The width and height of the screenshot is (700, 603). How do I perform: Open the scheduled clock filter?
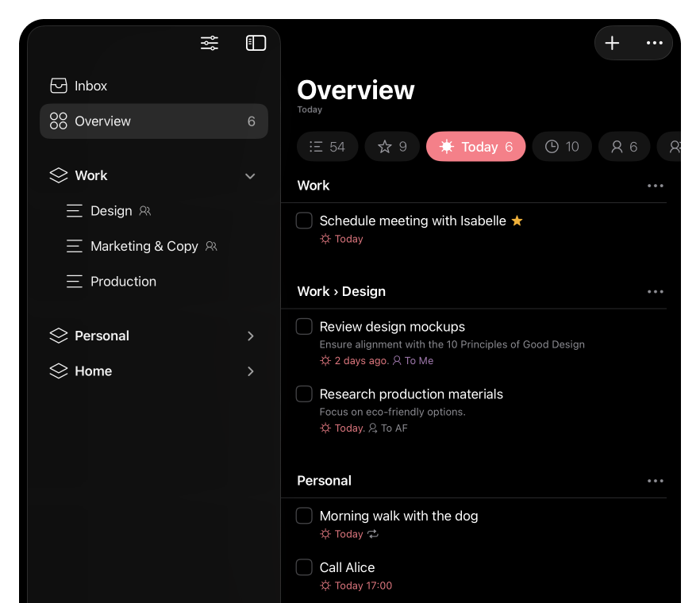coord(562,146)
